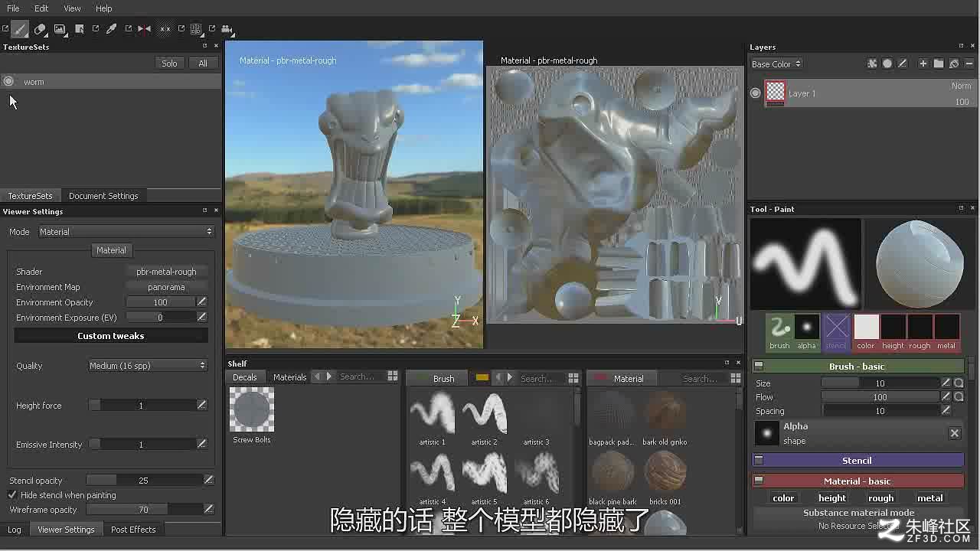Click the circular icon right of Size
The image size is (980, 551).
[x=959, y=383]
